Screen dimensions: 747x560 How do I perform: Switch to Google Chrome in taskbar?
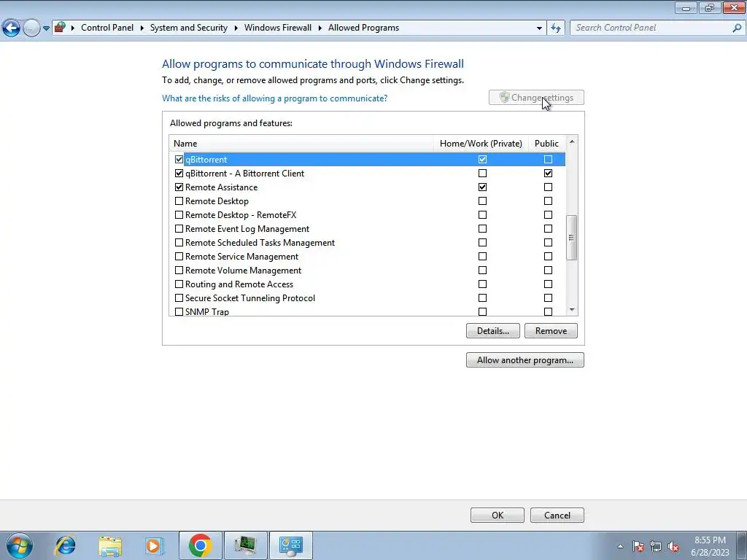[x=200, y=545]
